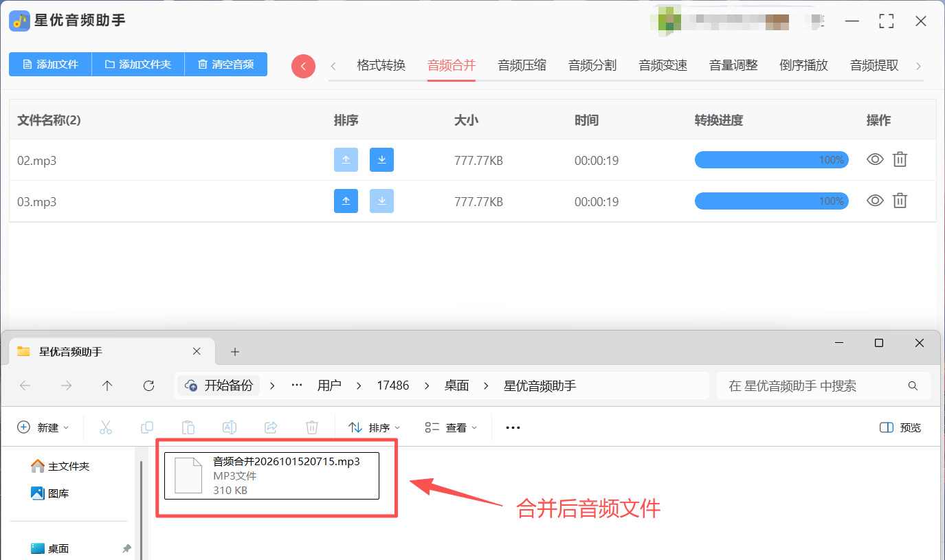Screen dimensions: 945x560
Task: Close the 星优音频助手 Explorer tab
Action: [x=197, y=351]
